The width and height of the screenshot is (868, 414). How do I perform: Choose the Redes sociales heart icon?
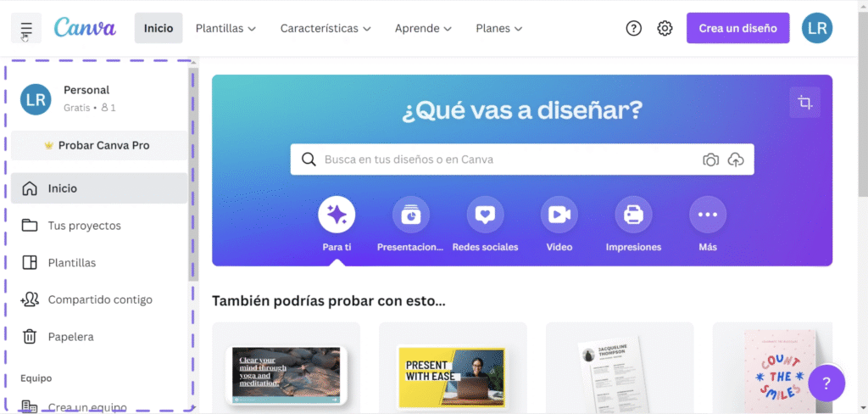point(485,215)
